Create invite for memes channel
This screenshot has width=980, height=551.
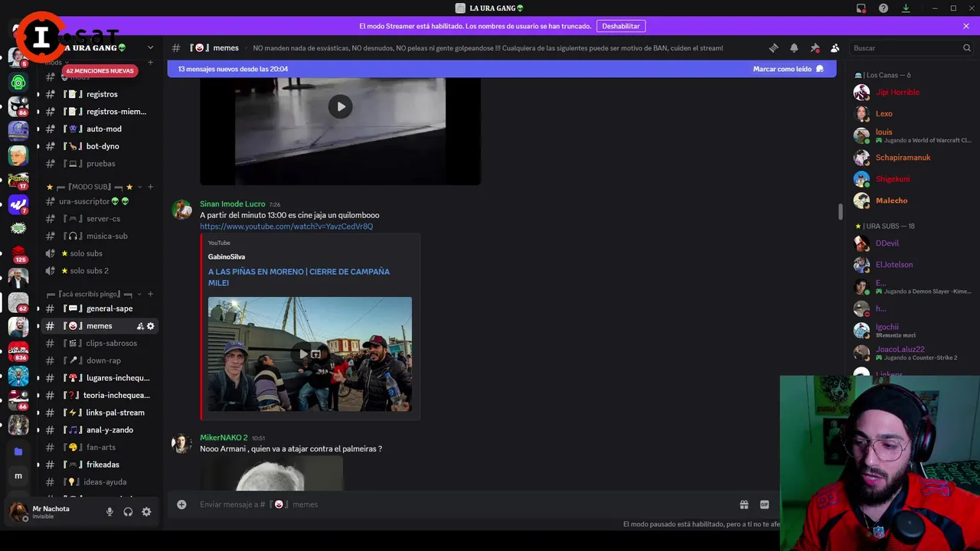(140, 326)
